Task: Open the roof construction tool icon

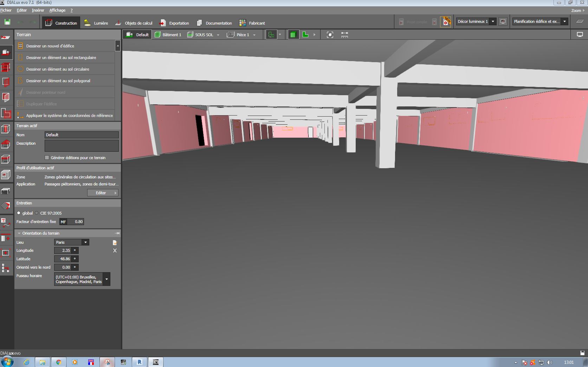Action: pos(6,144)
